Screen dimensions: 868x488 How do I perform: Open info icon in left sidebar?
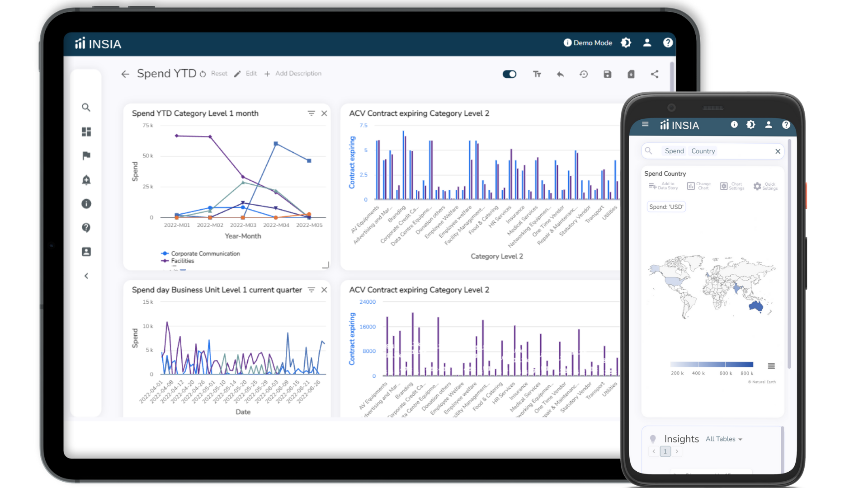click(x=86, y=204)
